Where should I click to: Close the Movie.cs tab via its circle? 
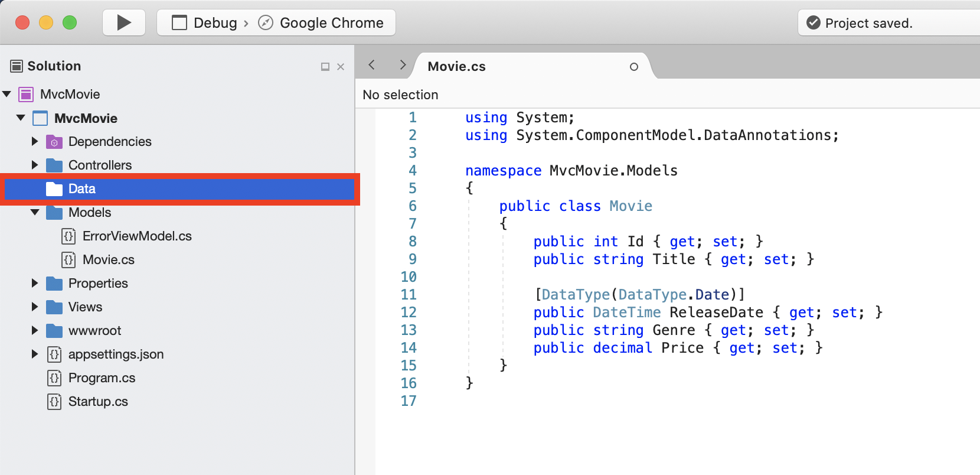pyautogui.click(x=633, y=67)
